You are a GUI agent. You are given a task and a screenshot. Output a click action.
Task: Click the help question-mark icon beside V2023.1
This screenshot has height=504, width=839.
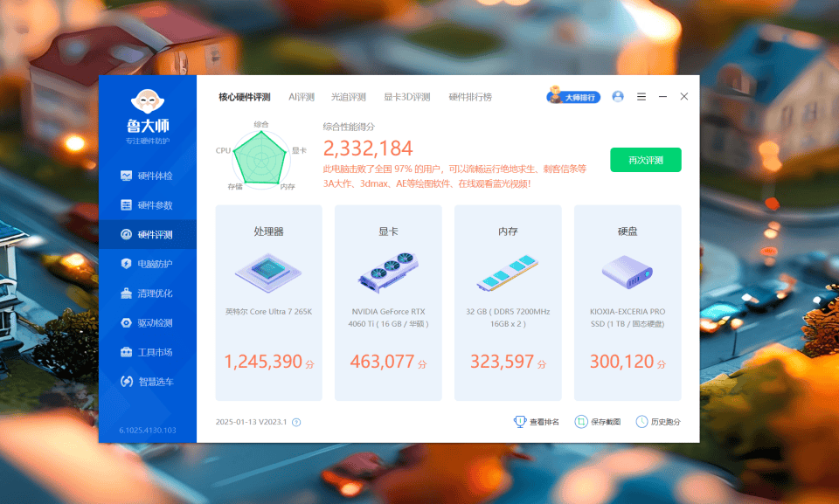pos(296,422)
